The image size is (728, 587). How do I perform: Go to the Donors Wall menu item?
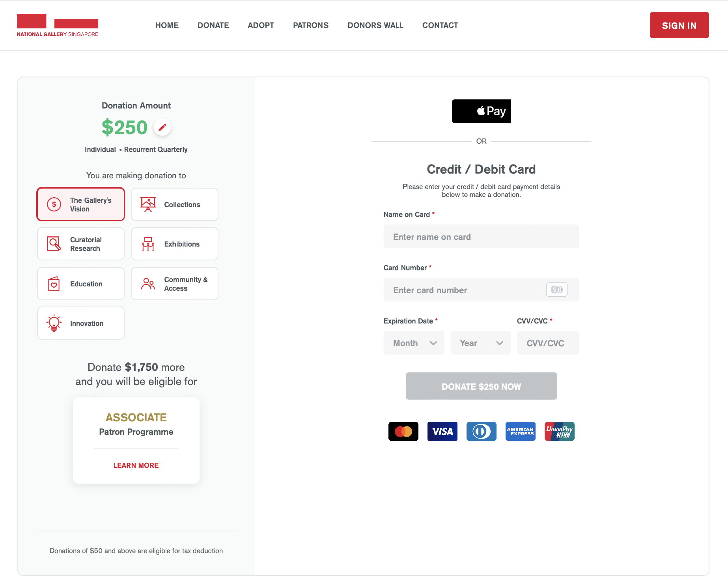(x=375, y=25)
